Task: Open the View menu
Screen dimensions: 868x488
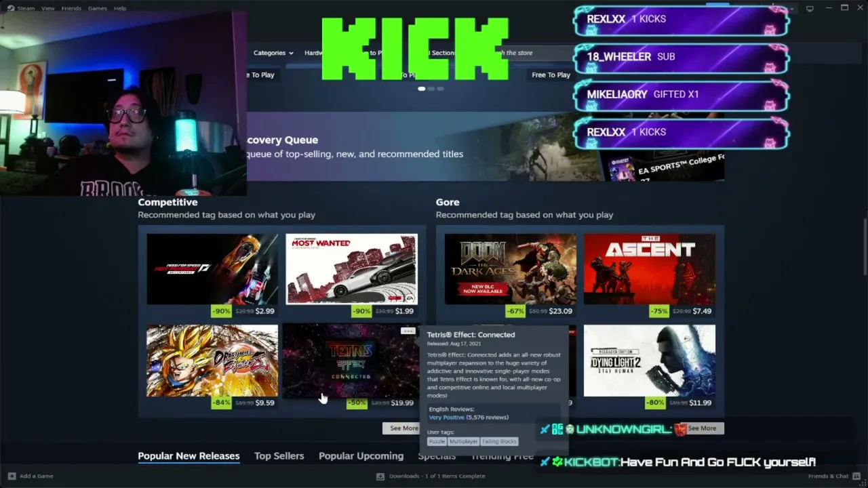Action: coord(47,8)
